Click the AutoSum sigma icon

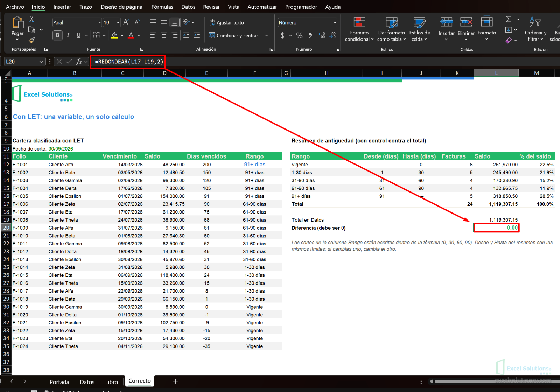[509, 19]
